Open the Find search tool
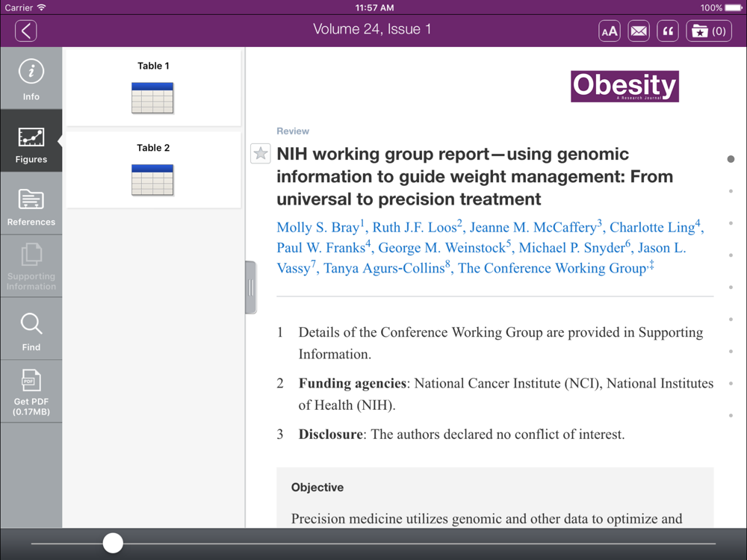Viewport: 747px width, 560px height. 31,329
